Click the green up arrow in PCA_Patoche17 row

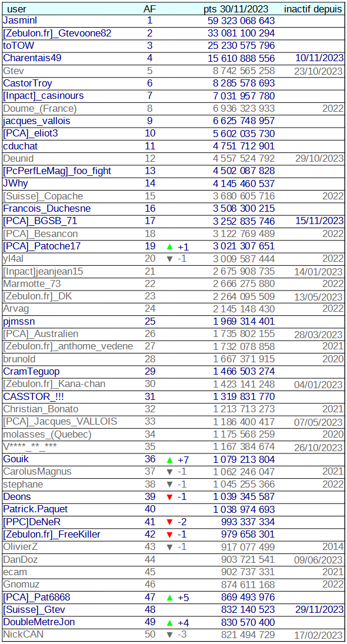pyautogui.click(x=169, y=246)
